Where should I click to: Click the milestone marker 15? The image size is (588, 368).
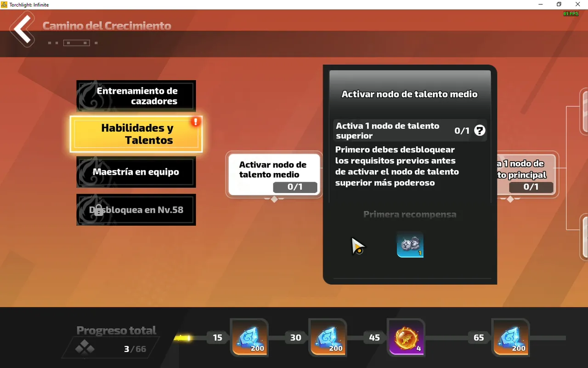218,338
